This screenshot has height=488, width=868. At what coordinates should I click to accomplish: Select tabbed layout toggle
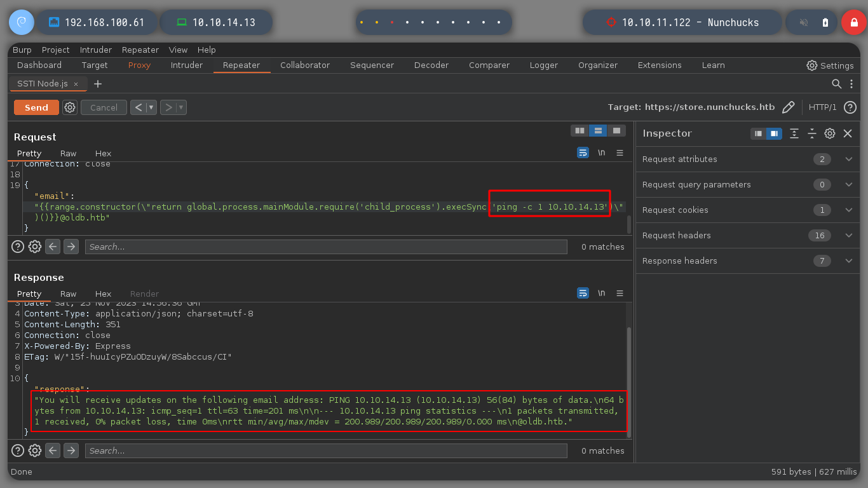tap(616, 130)
